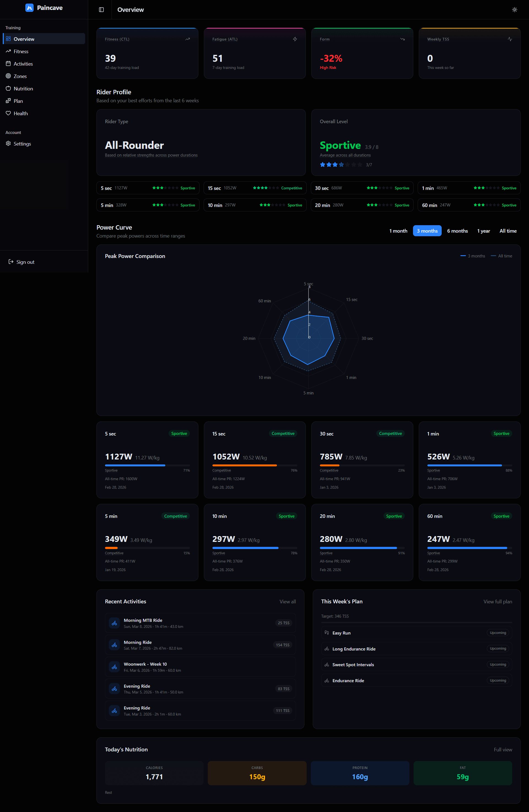Open the Nutrition section

point(23,88)
